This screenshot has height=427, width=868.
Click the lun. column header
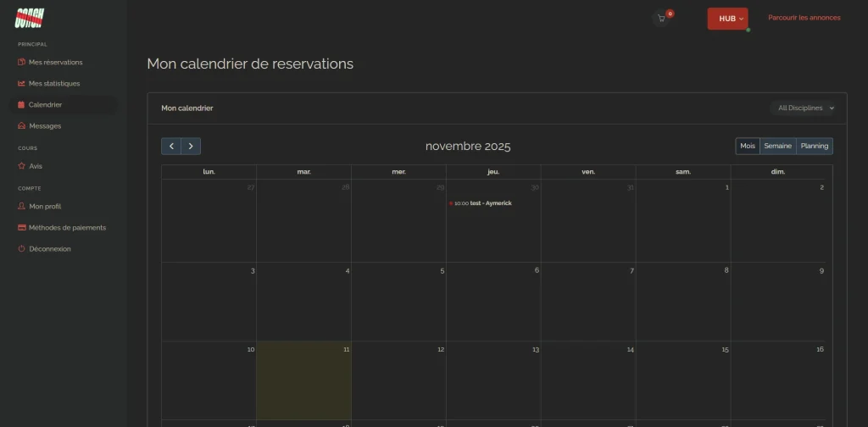[209, 171]
